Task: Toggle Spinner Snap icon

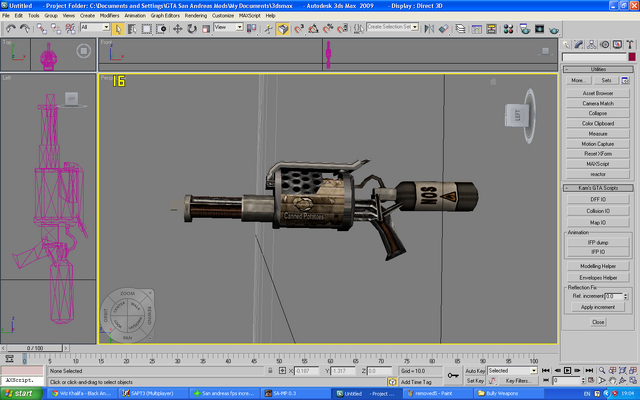Action: (x=343, y=29)
